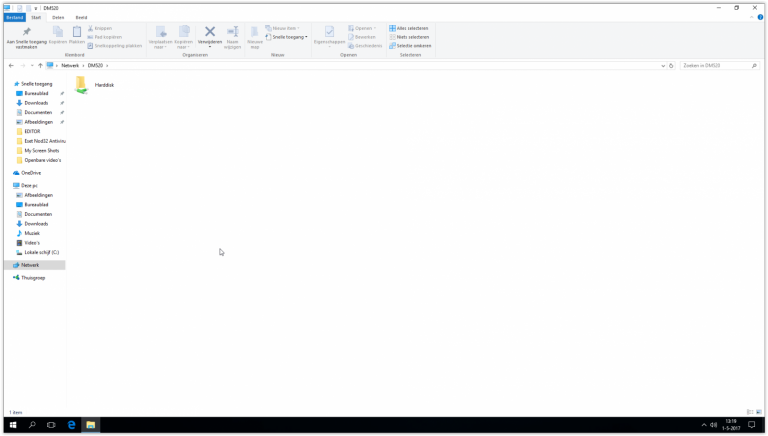Screen dimensions: 768x436
Task: Open the address bar history dropdown
Action: (x=662, y=65)
